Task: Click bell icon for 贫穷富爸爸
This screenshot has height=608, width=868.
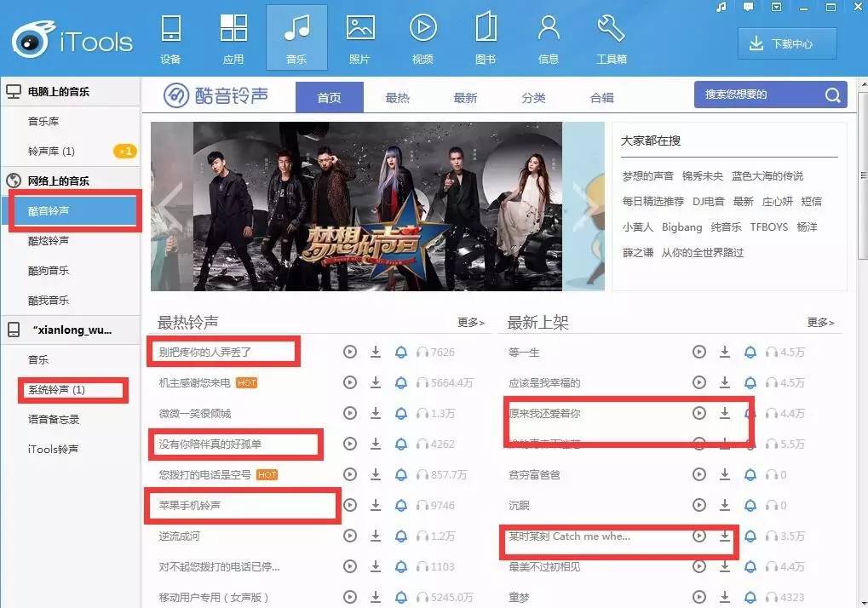Action: tap(750, 474)
